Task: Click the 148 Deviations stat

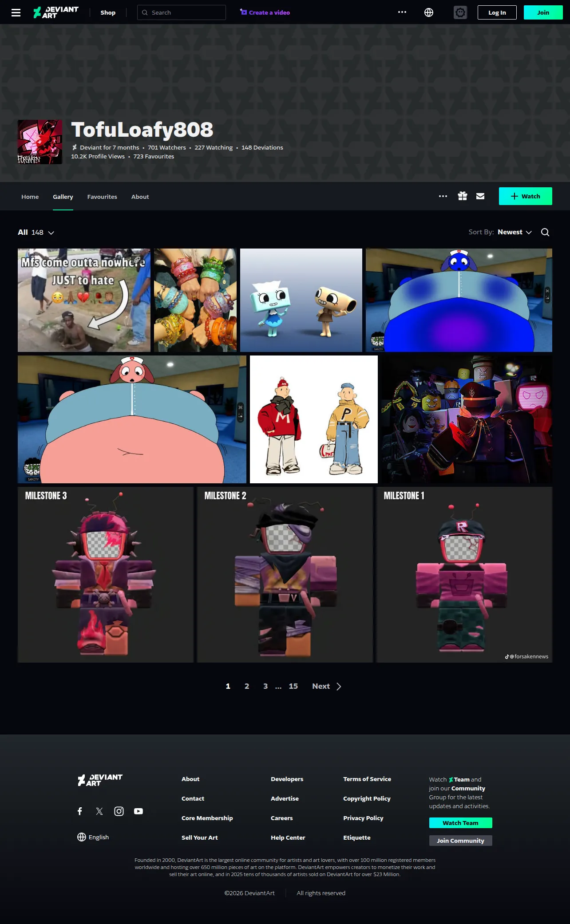Action: pos(262,147)
